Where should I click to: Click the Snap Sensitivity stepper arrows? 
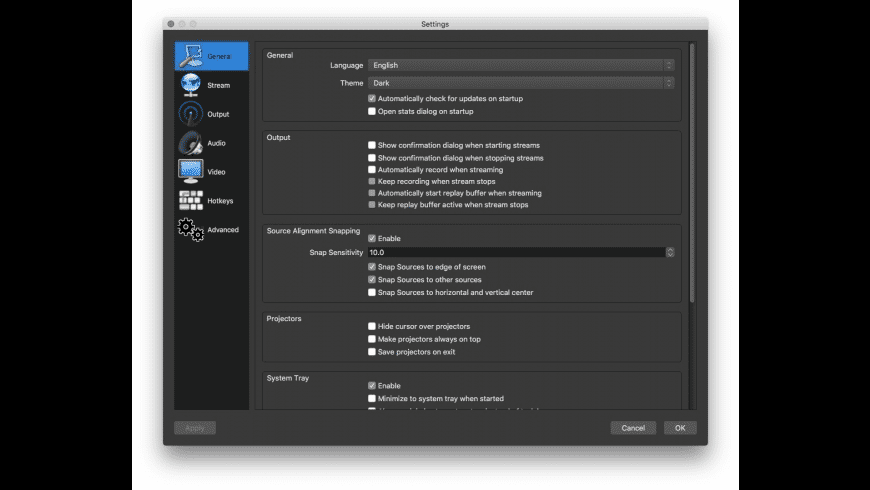(670, 252)
